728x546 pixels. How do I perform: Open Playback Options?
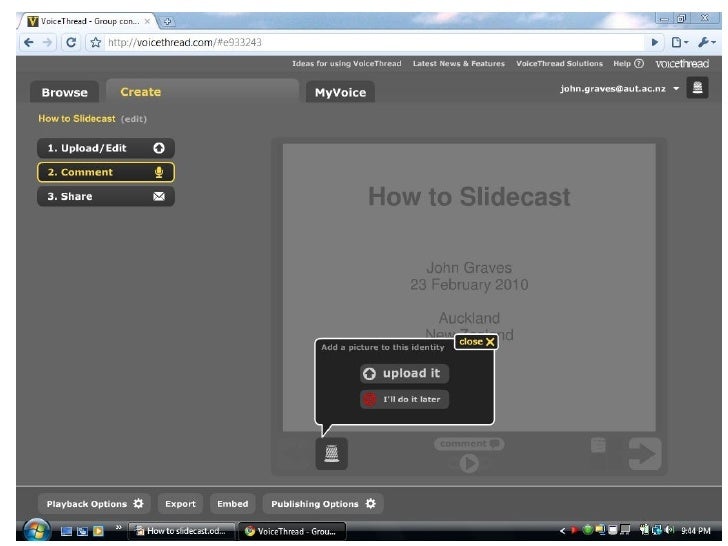click(x=94, y=504)
